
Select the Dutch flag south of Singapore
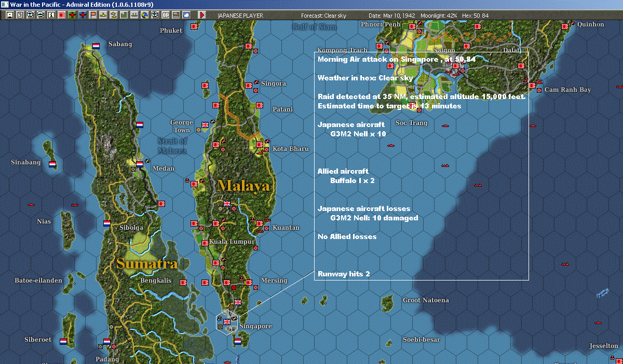pos(237,342)
